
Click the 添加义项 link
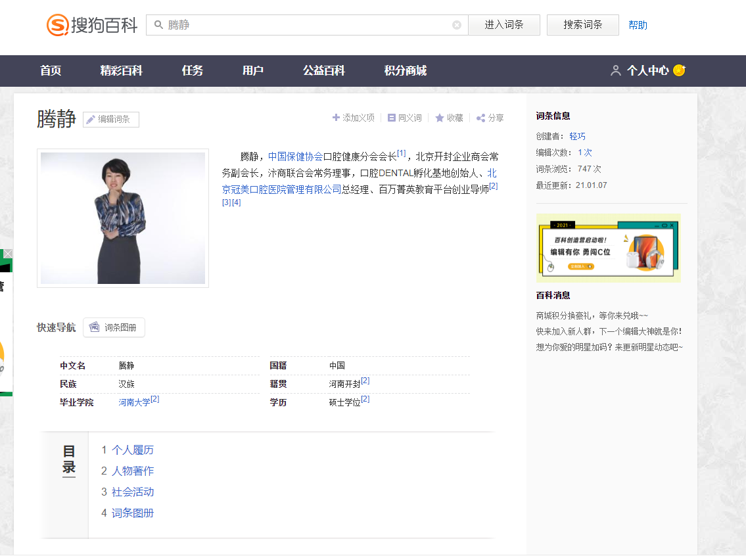point(354,118)
